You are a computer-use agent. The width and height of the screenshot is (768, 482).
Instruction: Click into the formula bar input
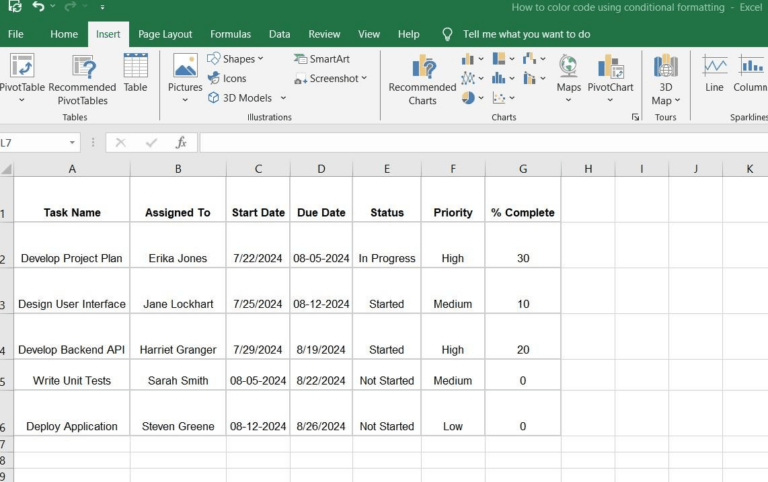pos(480,143)
